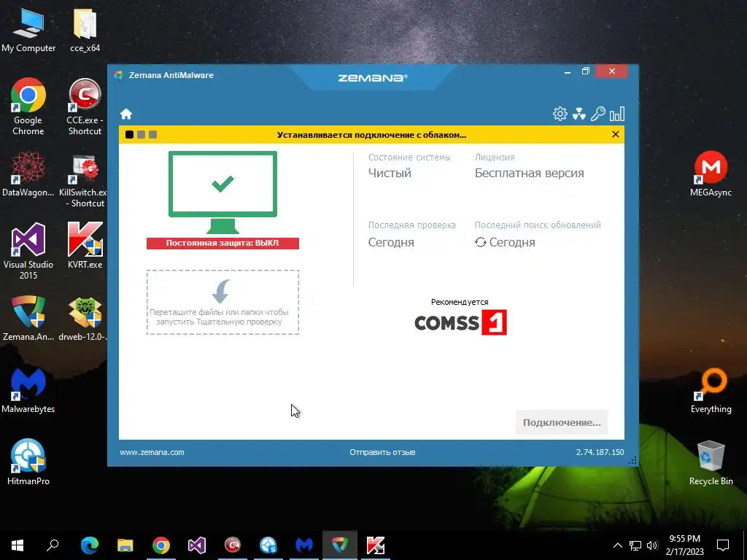Select KVRT.exe desktop icon

click(x=85, y=245)
